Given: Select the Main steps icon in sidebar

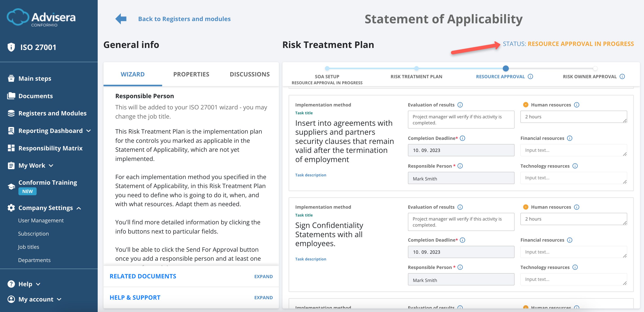Looking at the screenshot, I should click(11, 78).
